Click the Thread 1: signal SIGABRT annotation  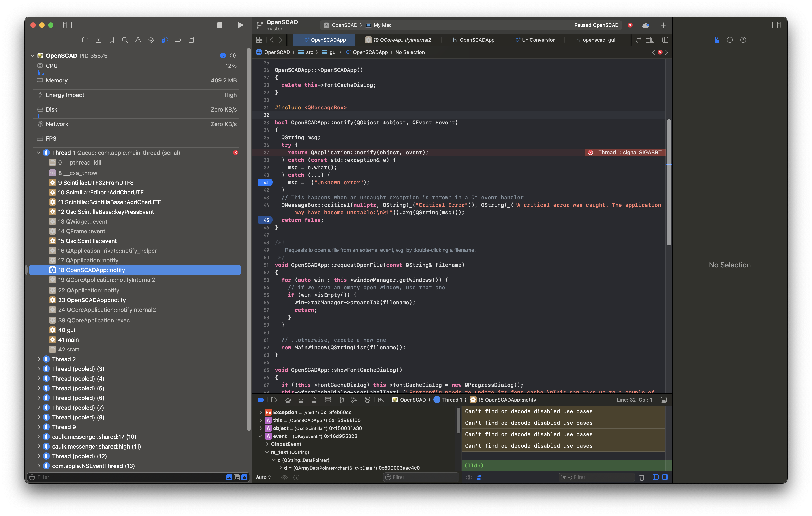625,153
